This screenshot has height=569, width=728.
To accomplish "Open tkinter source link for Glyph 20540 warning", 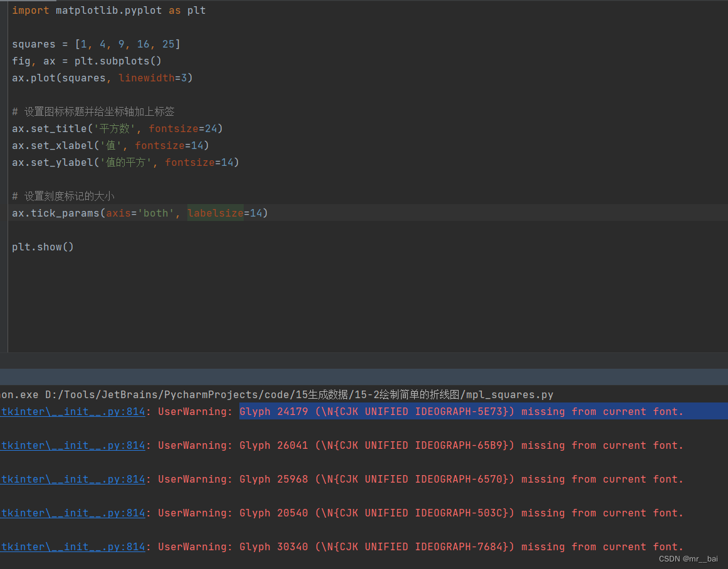I will [x=73, y=513].
